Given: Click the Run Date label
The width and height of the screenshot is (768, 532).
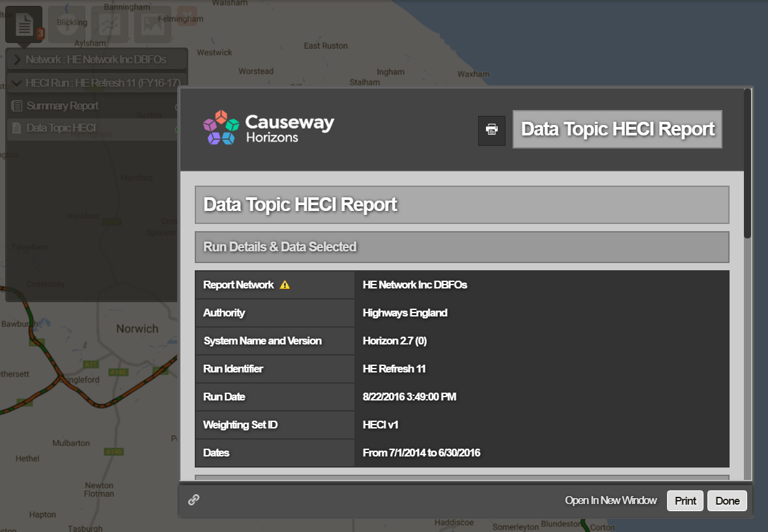Looking at the screenshot, I should [224, 397].
